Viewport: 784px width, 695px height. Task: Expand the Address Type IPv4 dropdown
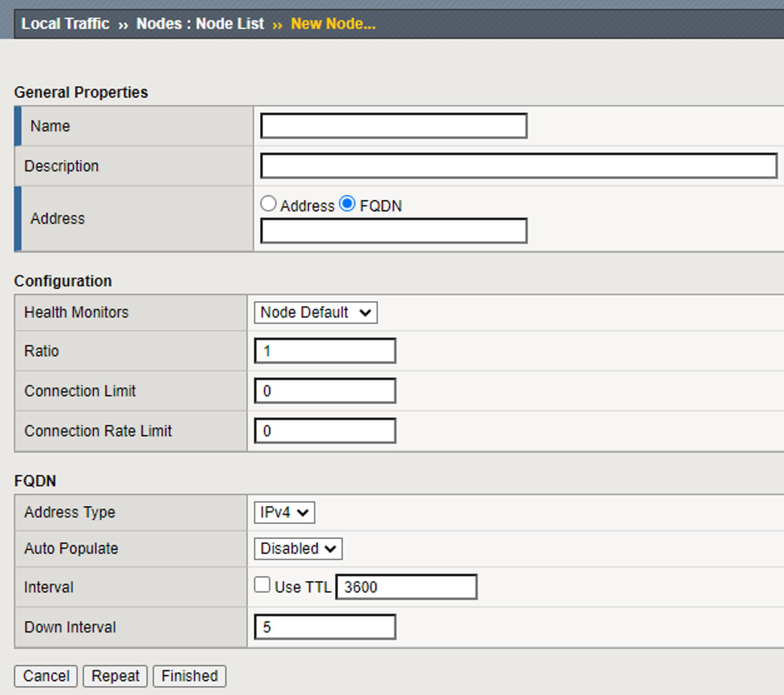click(284, 512)
